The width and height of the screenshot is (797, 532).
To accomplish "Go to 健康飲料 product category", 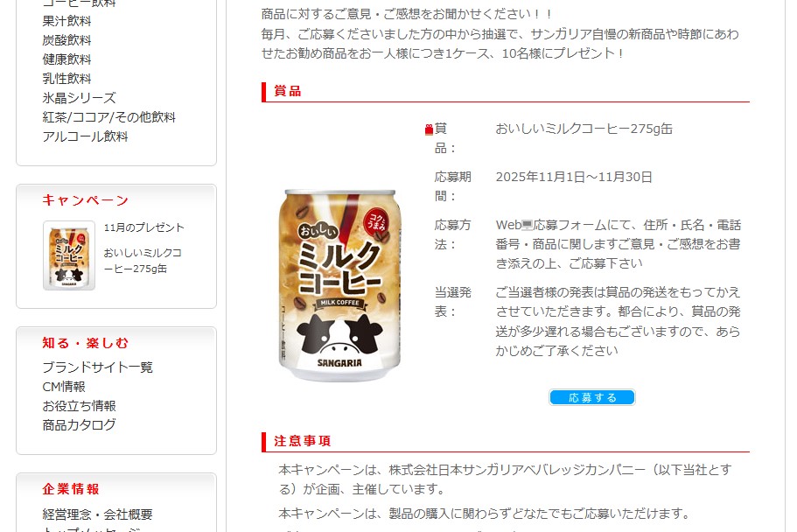I will coord(66,59).
